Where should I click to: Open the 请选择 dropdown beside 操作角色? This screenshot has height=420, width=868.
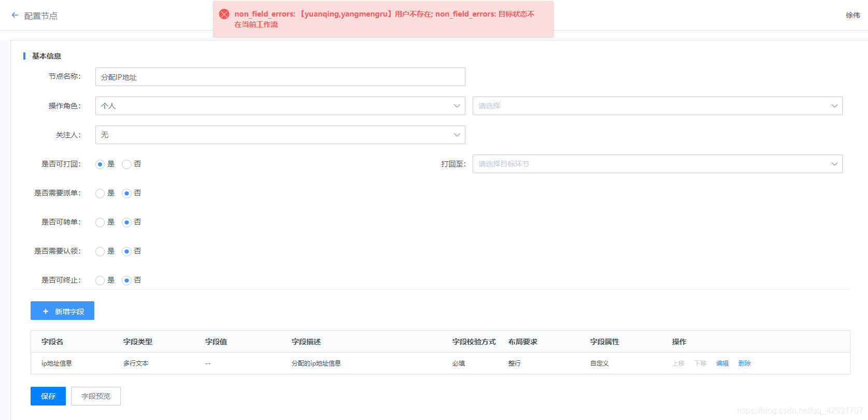(x=657, y=106)
